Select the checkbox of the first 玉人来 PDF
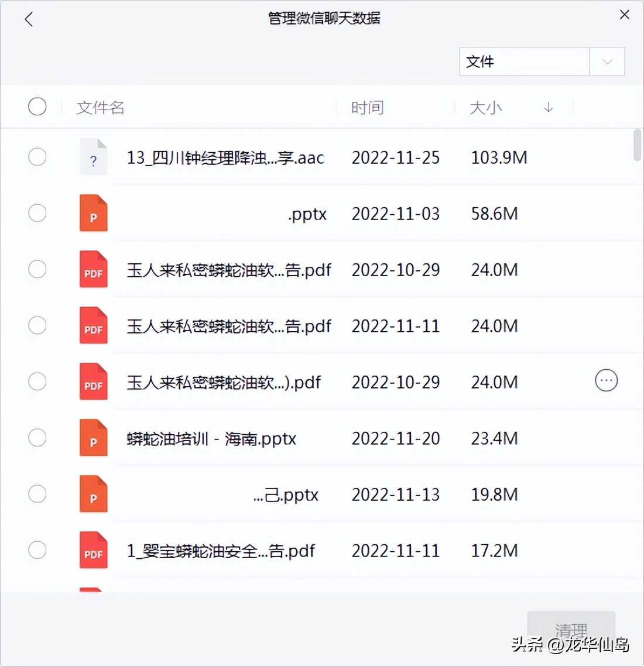 [x=37, y=269]
